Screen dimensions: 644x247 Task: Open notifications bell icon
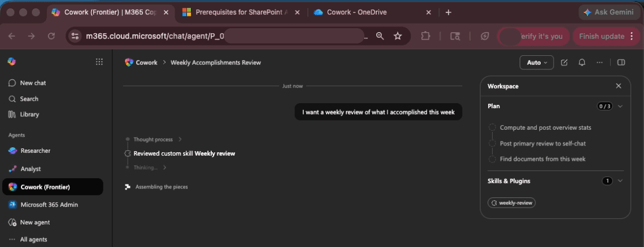point(582,63)
